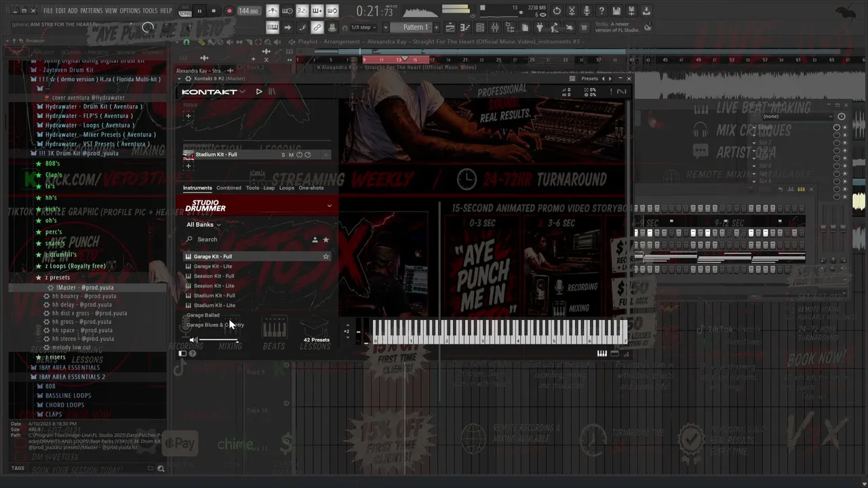Open undo history icon

point(557,11)
